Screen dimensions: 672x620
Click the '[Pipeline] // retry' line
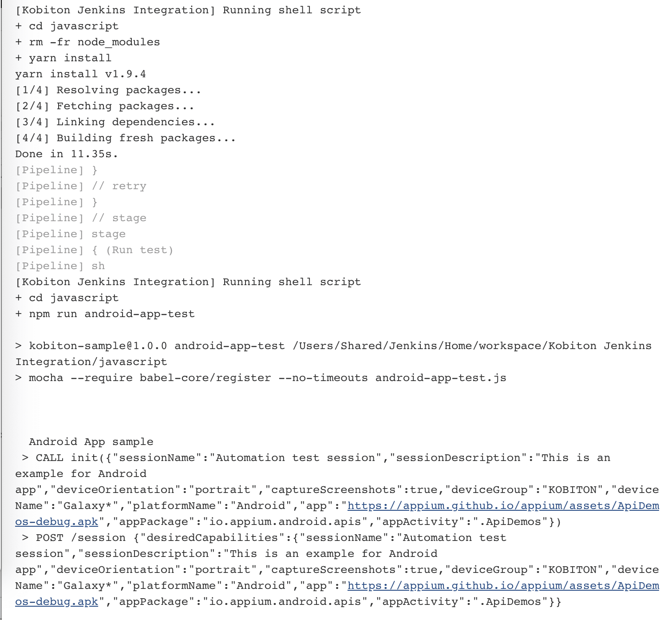pyautogui.click(x=81, y=186)
